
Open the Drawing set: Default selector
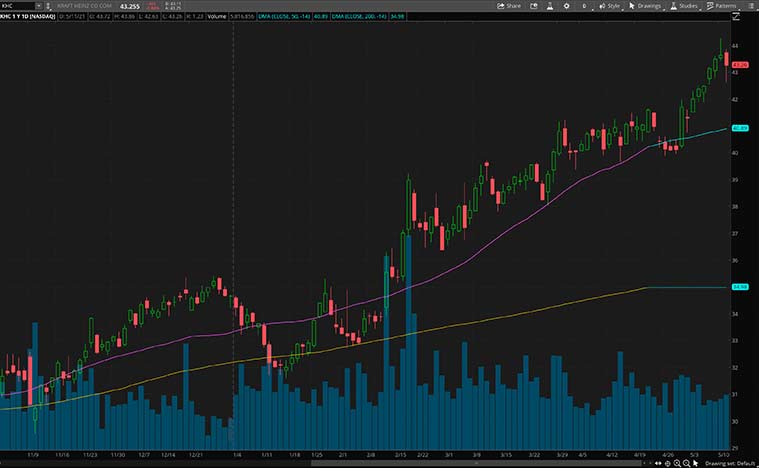click(x=730, y=463)
